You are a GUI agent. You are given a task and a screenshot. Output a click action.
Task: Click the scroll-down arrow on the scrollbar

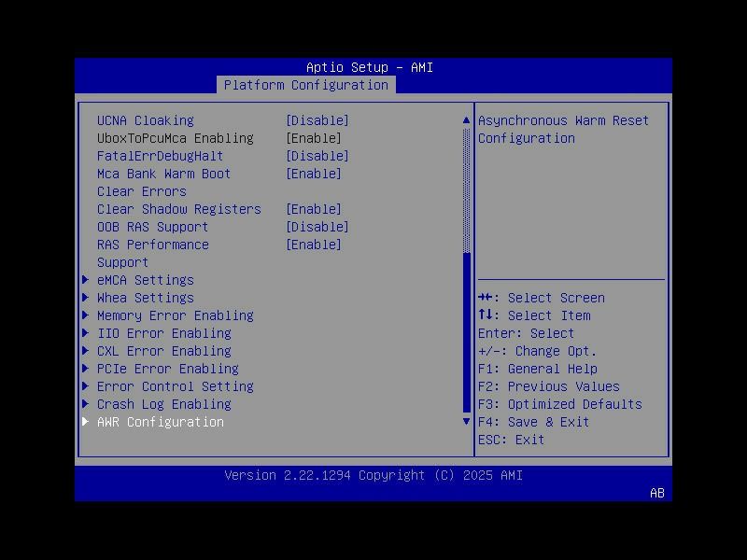coord(465,422)
